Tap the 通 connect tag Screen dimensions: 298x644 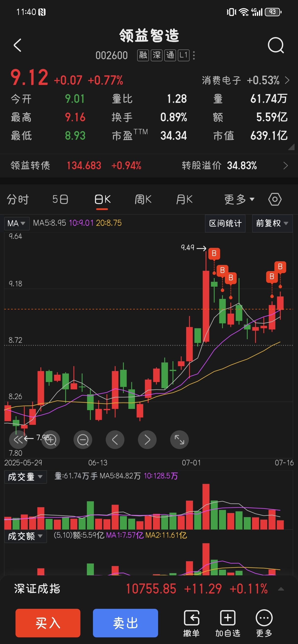170,55
